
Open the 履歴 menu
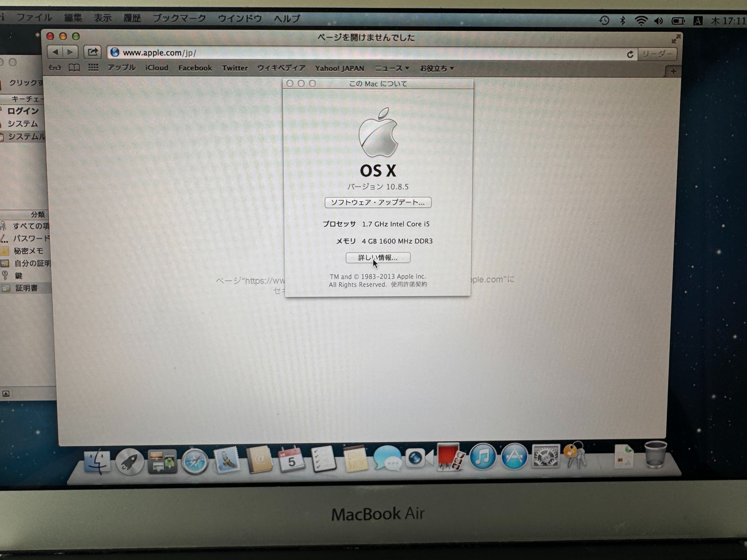coord(132,18)
